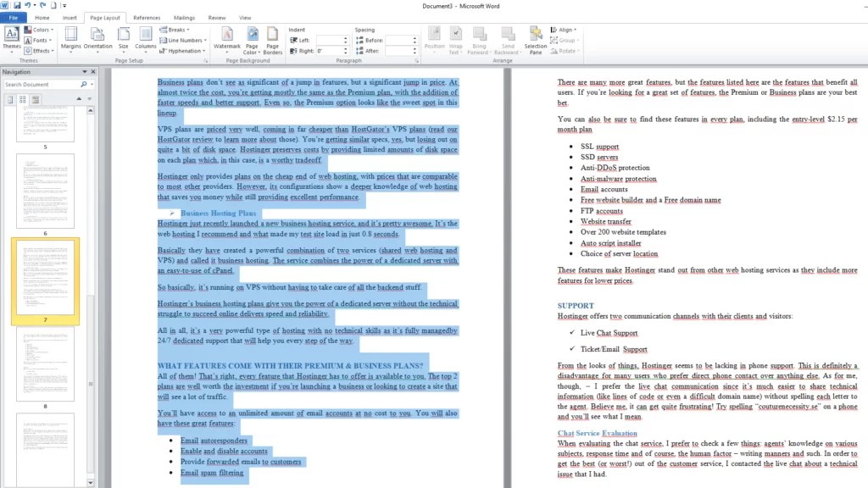This screenshot has width=868, height=488.
Task: Open the theme Fonts dropdown
Action: 38,41
